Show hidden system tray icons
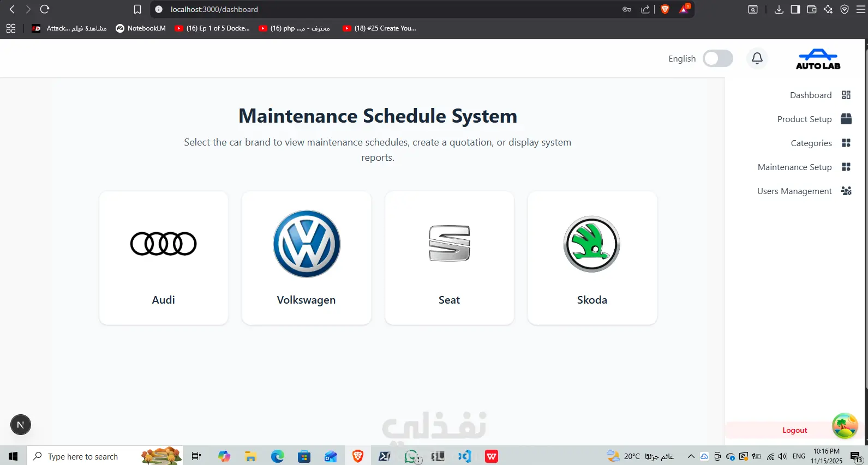Image resolution: width=868 pixels, height=465 pixels. (x=691, y=456)
